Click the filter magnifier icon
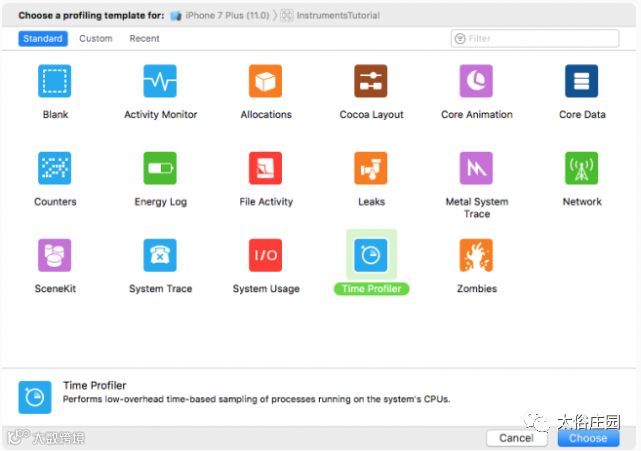Screen dimensions: 641x451 pos(460,38)
